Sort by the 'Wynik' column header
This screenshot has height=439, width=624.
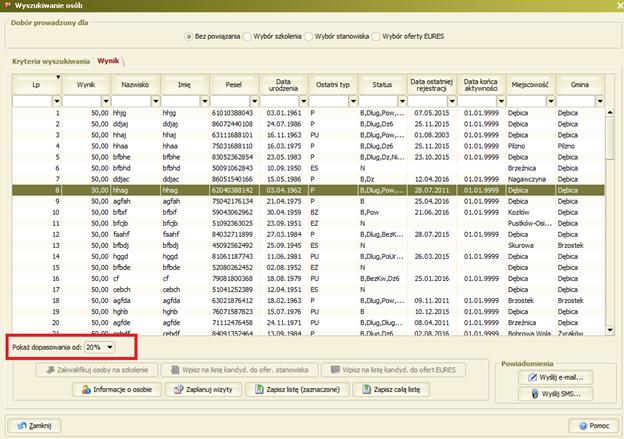(x=86, y=84)
